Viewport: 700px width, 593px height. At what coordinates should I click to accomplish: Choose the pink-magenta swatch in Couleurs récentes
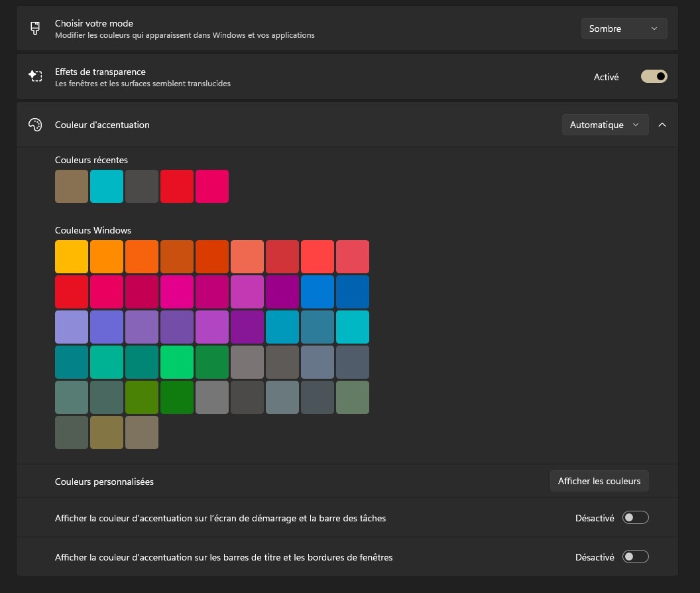click(212, 186)
